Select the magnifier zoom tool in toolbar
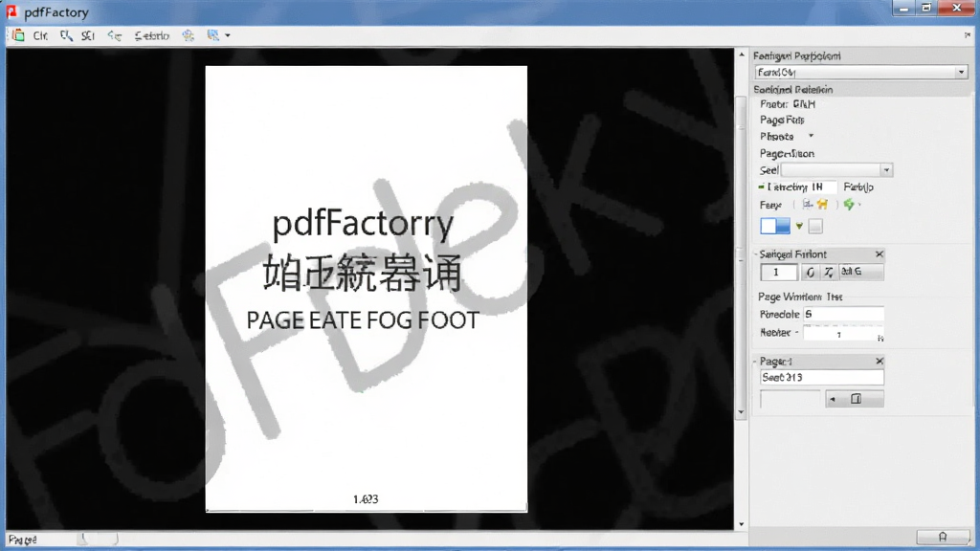 pos(66,35)
